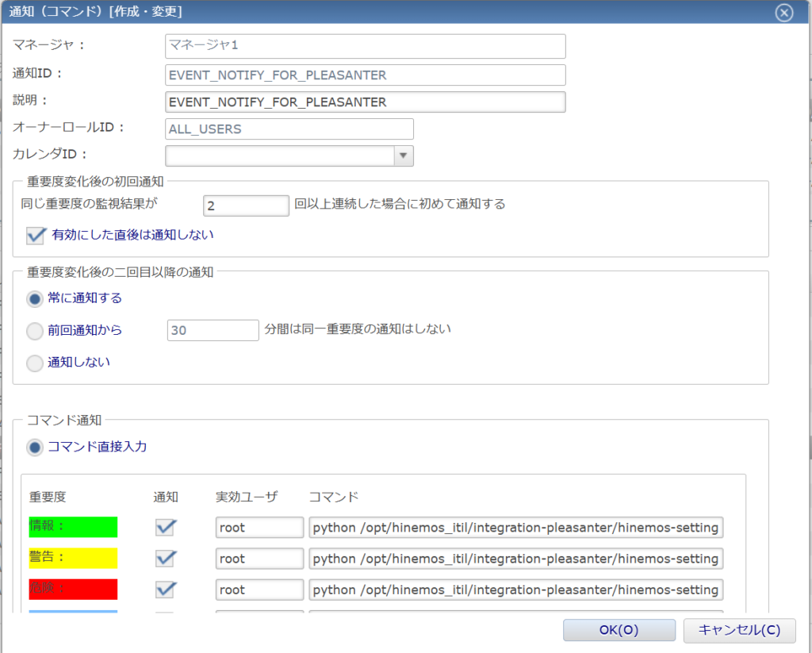
Task: Select the since-previous-notification radio option
Action: click(x=35, y=330)
